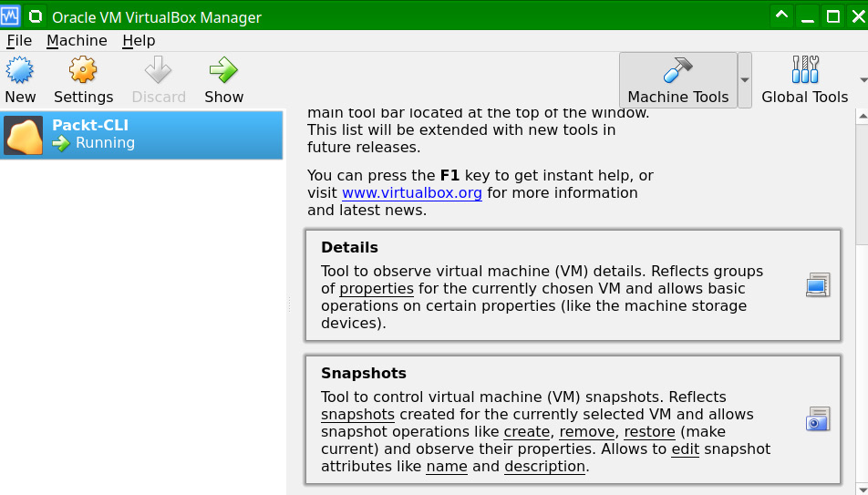Open the Help menu
This screenshot has width=868, height=495.
(x=139, y=40)
